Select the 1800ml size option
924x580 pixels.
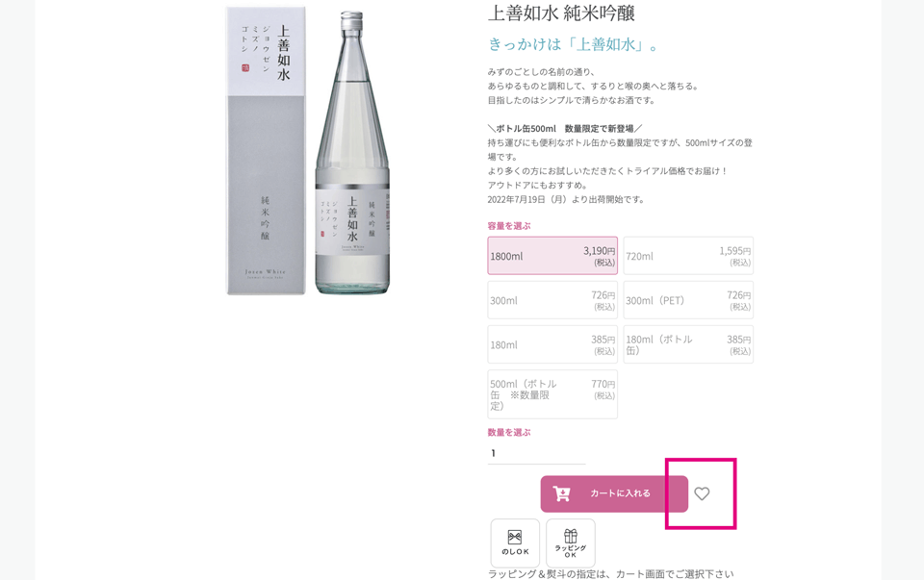tap(552, 256)
